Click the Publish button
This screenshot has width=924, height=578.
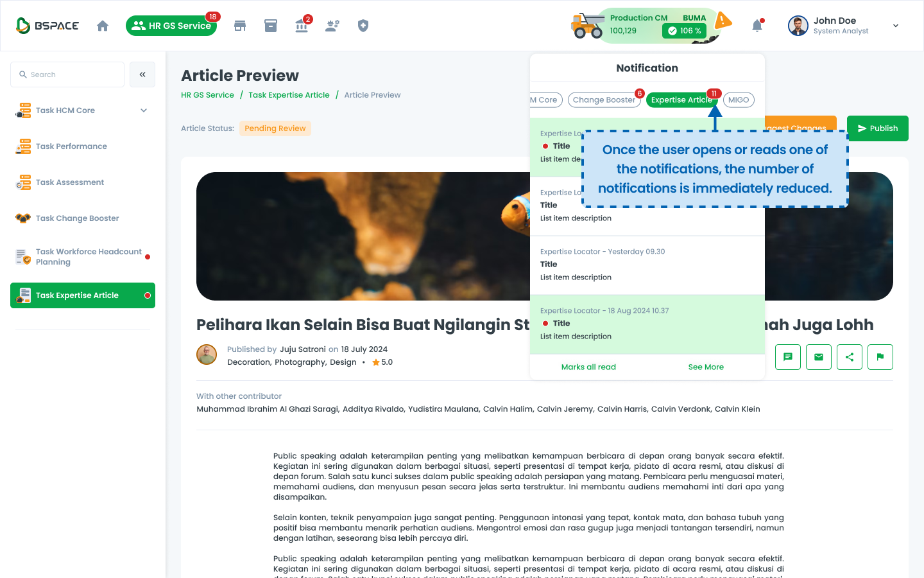[878, 128]
